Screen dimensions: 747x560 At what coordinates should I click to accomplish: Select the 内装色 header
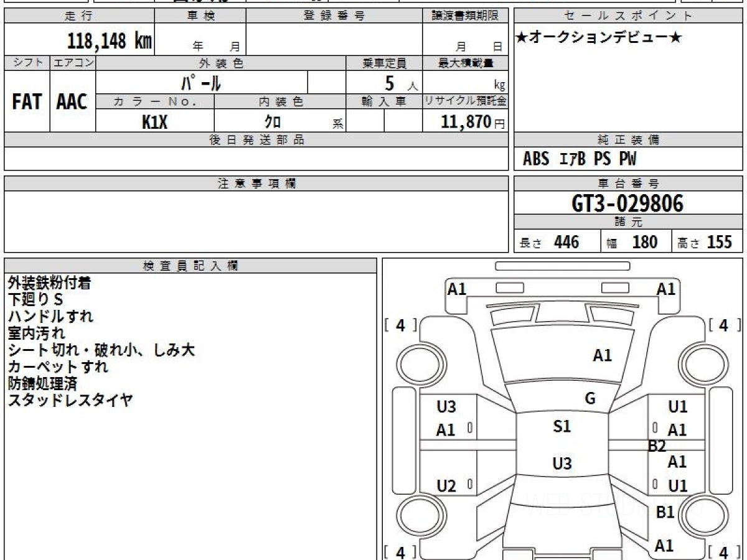pos(280,101)
